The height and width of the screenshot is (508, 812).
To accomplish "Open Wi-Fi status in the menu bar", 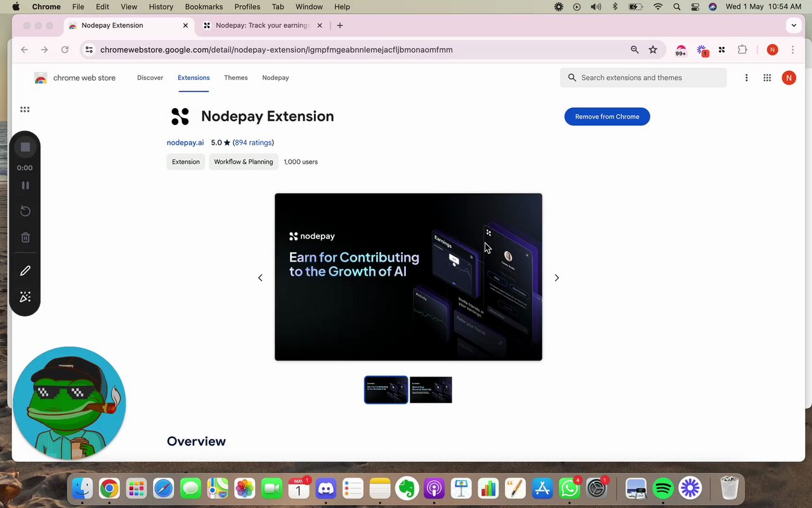I will pos(658,6).
